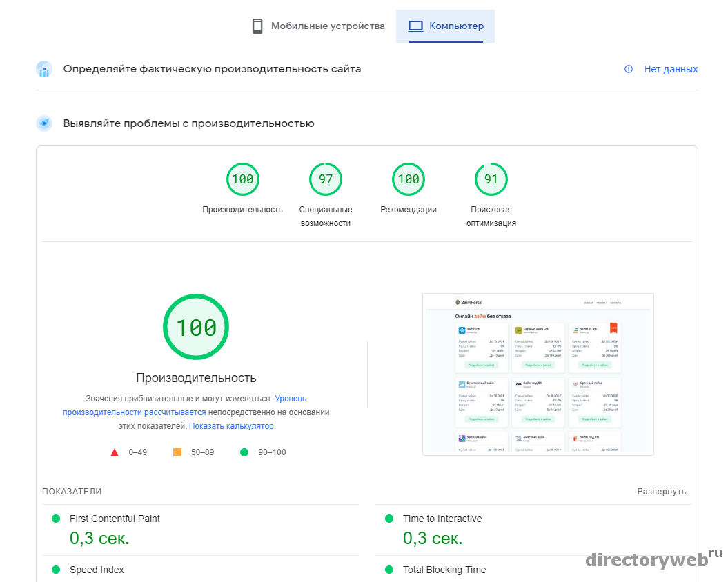Jump to Рекомендации score gauge
Image resolution: width=728 pixels, height=582 pixels.
click(x=409, y=179)
